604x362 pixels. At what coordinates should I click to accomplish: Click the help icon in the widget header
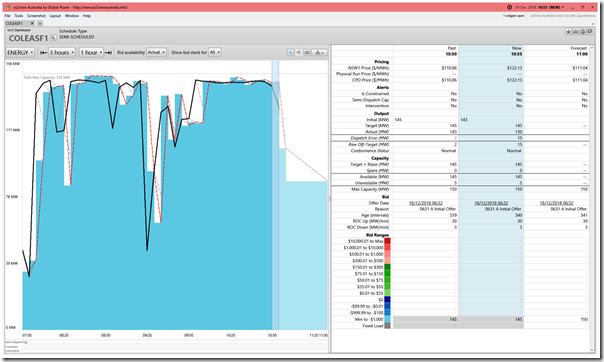(583, 32)
